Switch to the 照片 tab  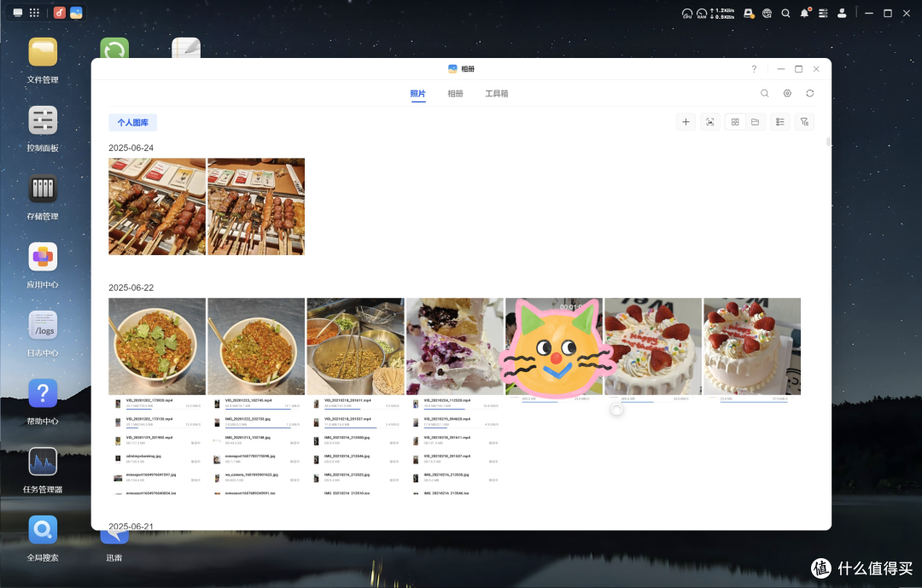[418, 94]
